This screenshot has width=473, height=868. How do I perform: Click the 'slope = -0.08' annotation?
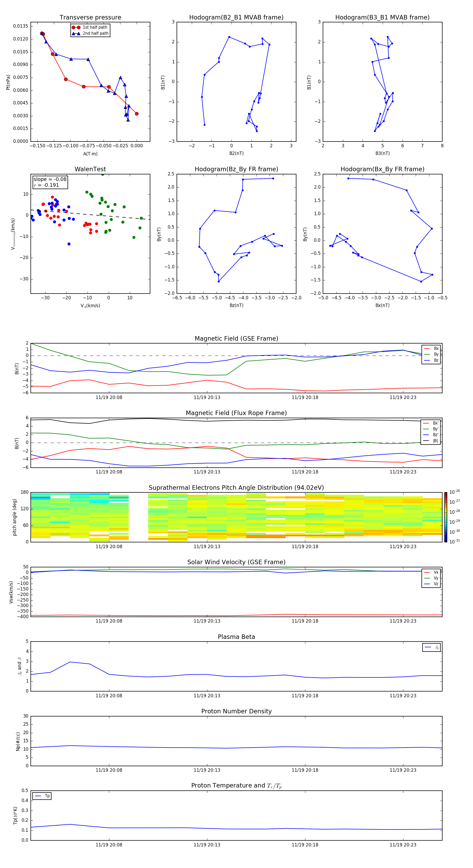click(50, 179)
